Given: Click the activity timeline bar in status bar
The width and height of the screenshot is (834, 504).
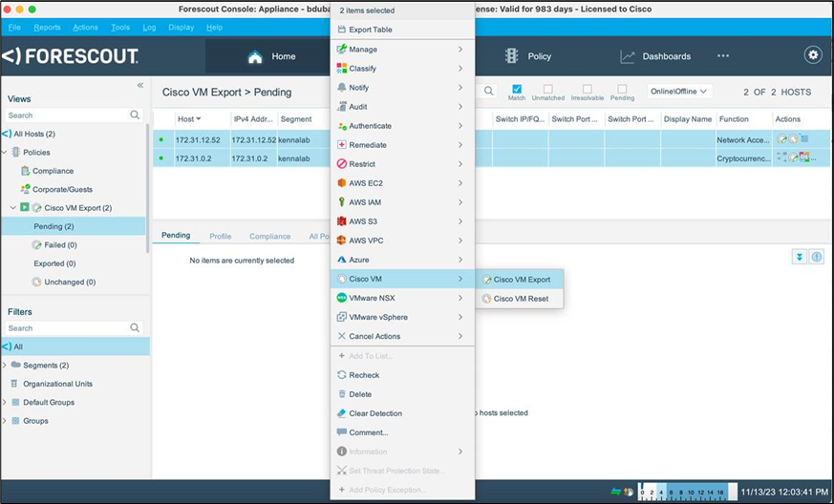Looking at the screenshot, I should (x=688, y=492).
